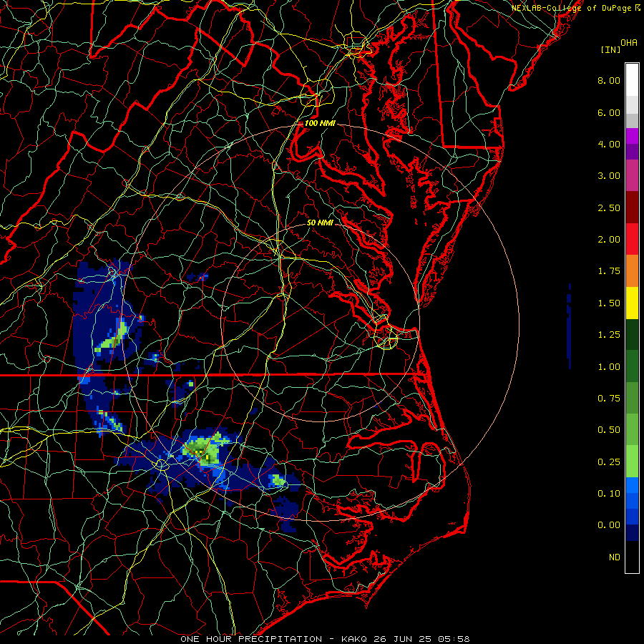
Task: Click the dark red legend color block
Action: point(632,208)
